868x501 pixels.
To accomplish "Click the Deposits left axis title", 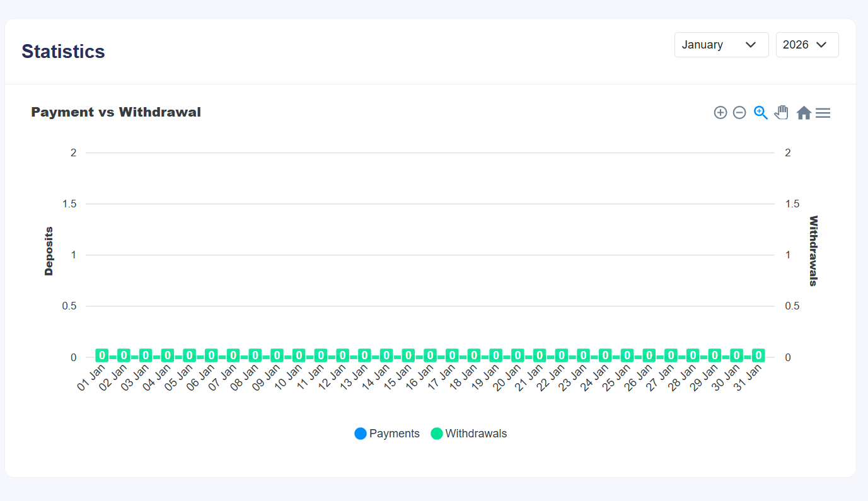I will point(49,251).
